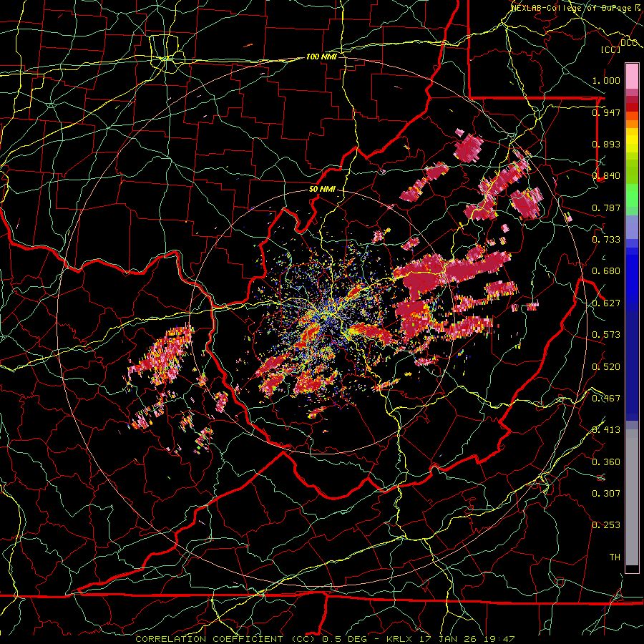Click the 0.573 legend value
The height and width of the screenshot is (644, 644).
click(606, 335)
